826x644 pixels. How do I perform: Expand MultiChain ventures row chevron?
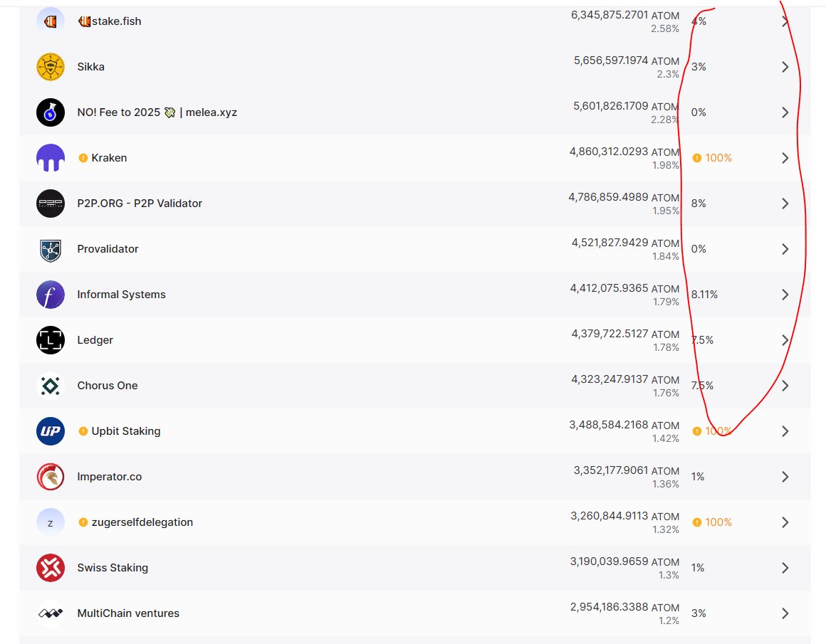[785, 613]
